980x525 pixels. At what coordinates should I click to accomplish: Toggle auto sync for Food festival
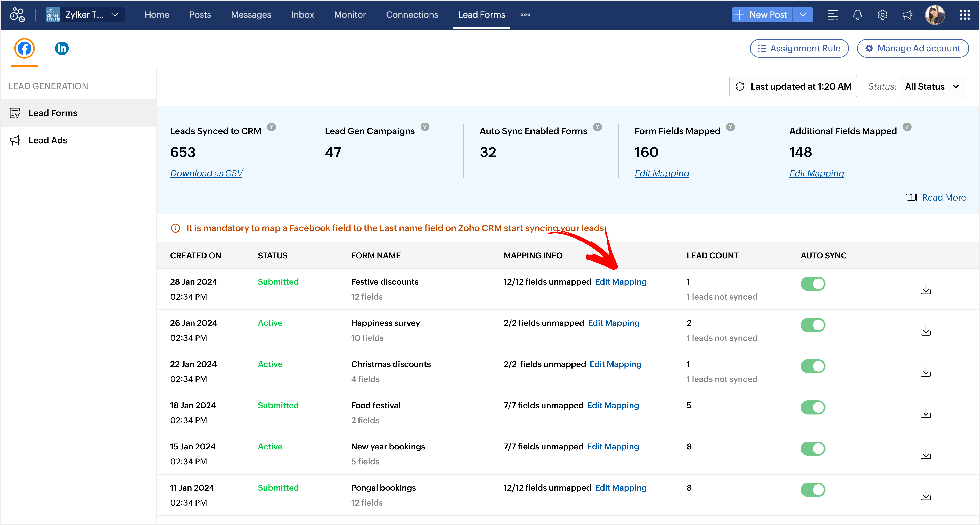point(813,407)
